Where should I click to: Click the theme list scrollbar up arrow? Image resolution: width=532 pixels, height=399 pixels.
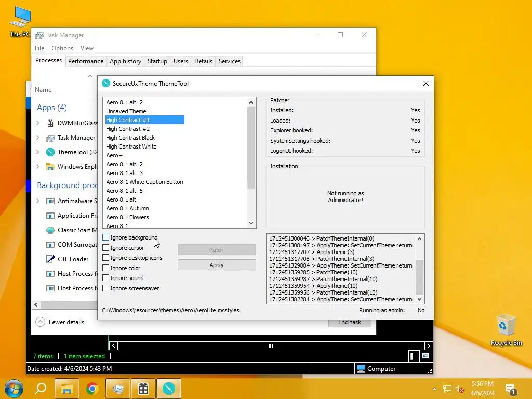click(x=251, y=102)
